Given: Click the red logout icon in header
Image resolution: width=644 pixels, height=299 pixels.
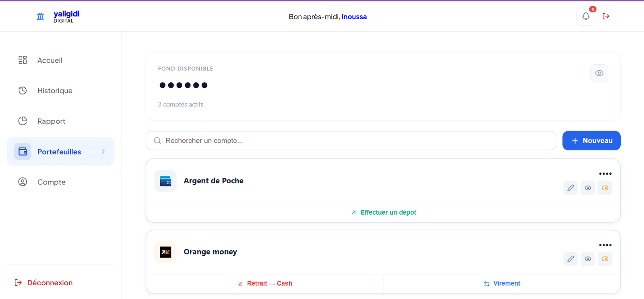Looking at the screenshot, I should tap(606, 16).
